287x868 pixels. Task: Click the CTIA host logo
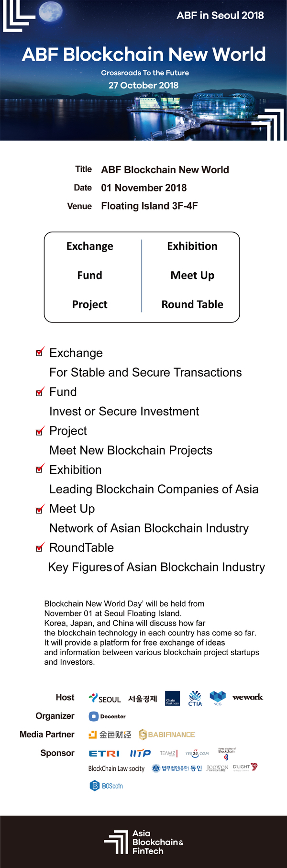coord(195,698)
